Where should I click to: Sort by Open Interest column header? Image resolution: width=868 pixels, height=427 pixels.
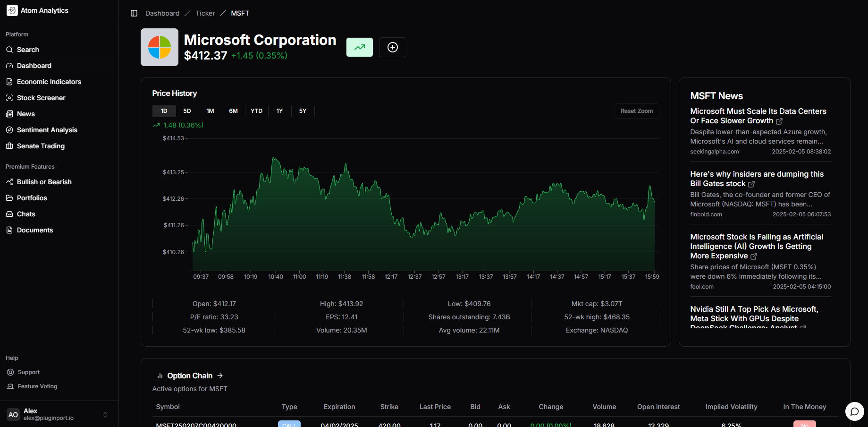coord(658,407)
